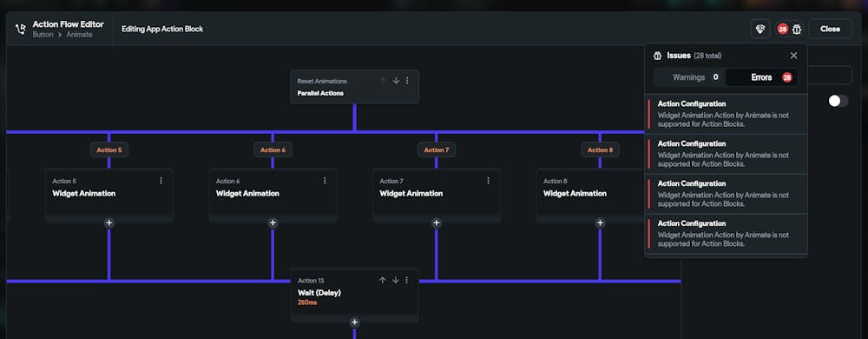Click the bug issues icon in header
The image size is (868, 339).
click(x=797, y=29)
